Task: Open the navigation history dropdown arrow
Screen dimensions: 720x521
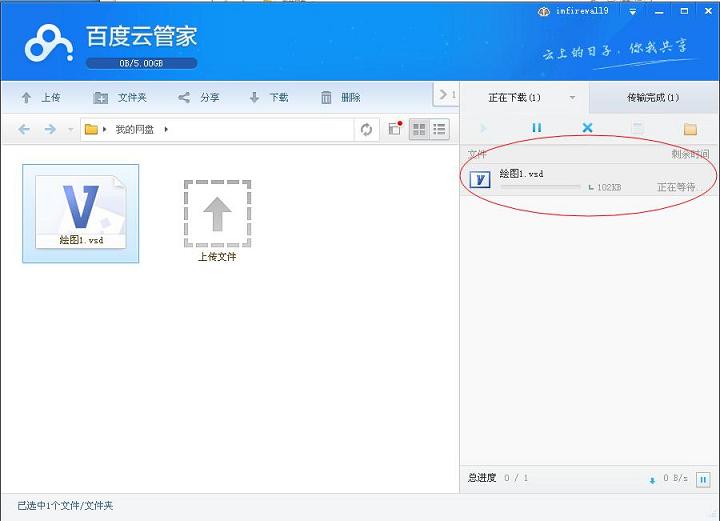Action: tap(70, 130)
